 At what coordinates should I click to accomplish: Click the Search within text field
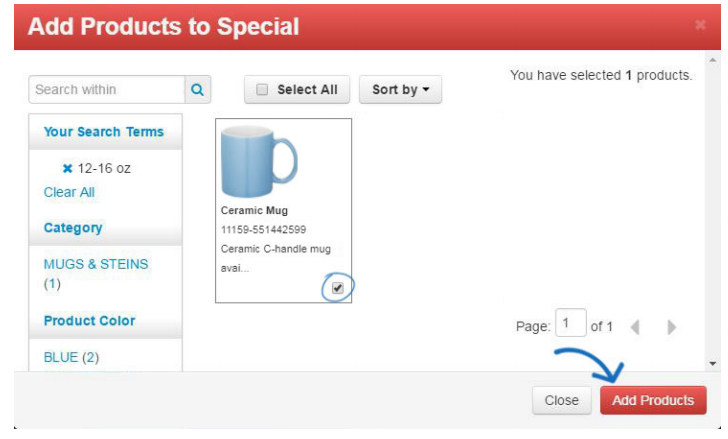point(107,90)
